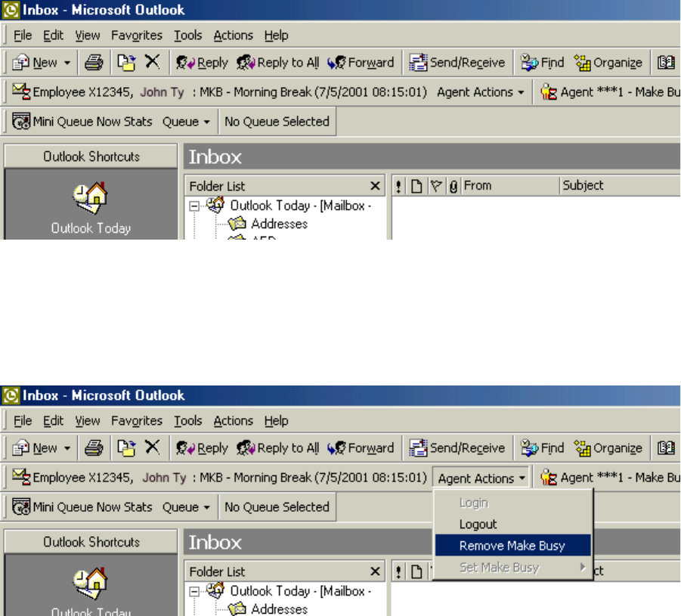Image resolution: width=681 pixels, height=616 pixels.
Task: Click Agent ***1 Make Busy icon, lower window
Action: point(549,478)
